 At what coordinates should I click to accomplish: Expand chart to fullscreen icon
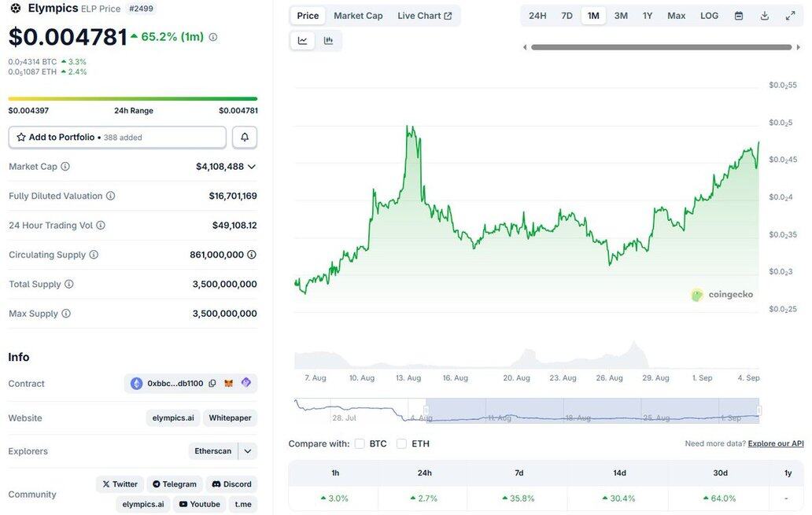coord(790,16)
